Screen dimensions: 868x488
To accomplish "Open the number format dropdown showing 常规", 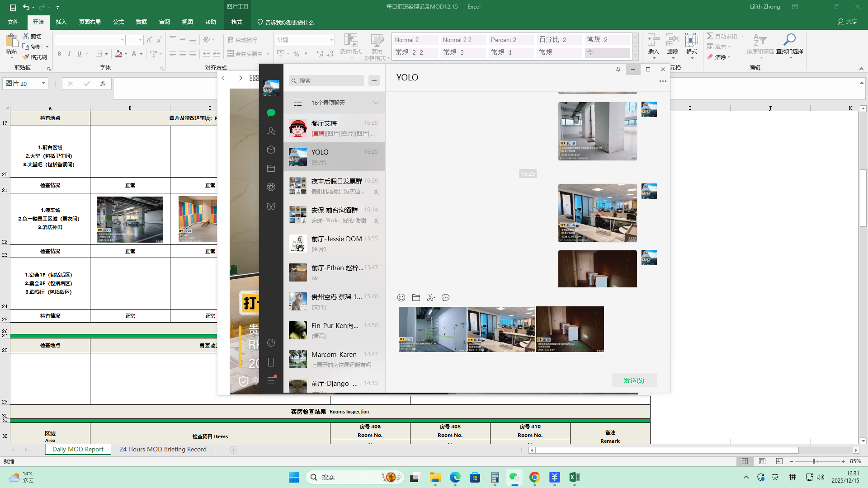I will (331, 40).
